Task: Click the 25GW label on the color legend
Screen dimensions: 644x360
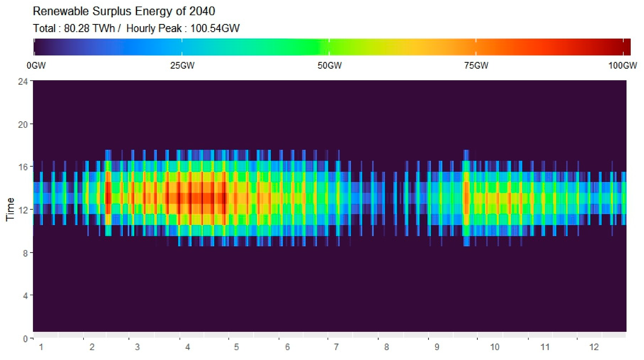Action: pyautogui.click(x=182, y=66)
